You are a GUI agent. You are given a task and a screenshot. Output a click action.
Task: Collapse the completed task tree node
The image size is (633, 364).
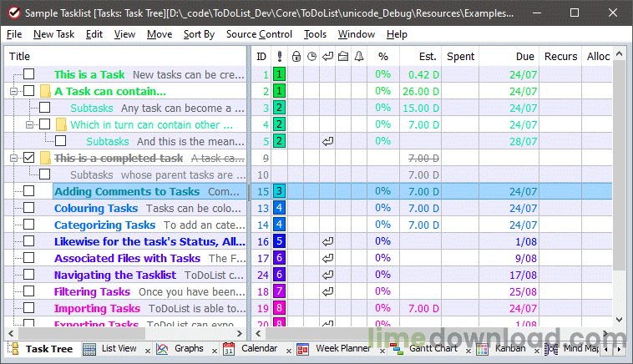tap(13, 158)
